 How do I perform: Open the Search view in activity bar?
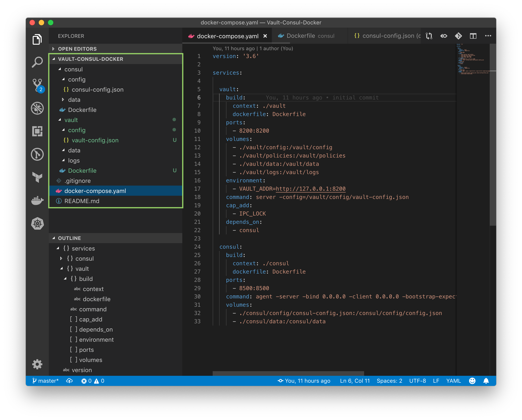[37, 62]
